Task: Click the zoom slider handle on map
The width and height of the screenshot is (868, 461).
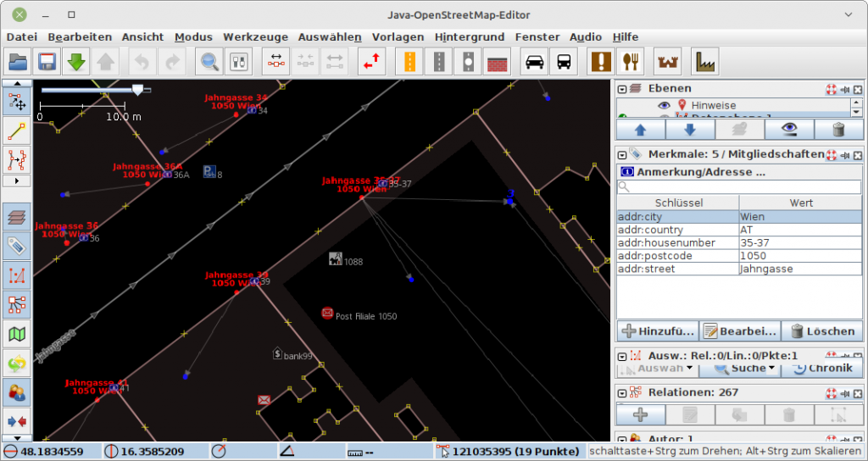Action: [x=137, y=89]
